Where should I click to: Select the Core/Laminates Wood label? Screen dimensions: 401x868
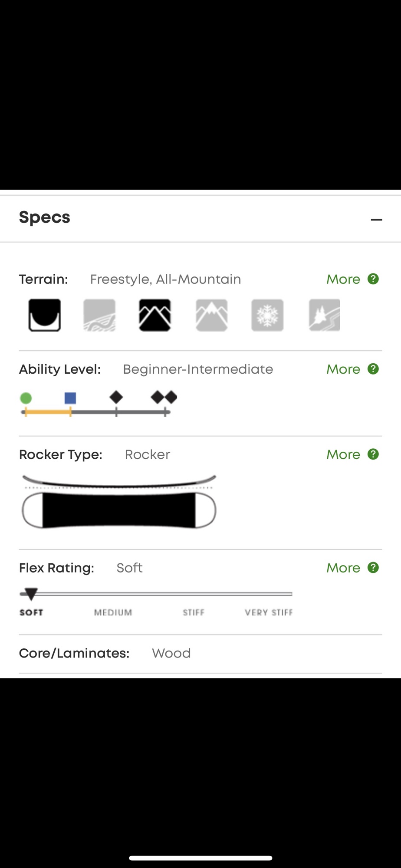pos(171,654)
